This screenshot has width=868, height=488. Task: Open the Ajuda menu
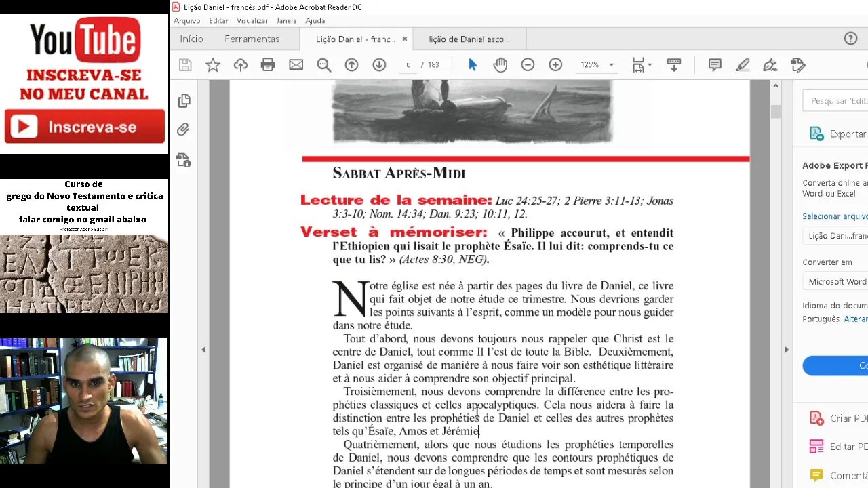point(315,21)
